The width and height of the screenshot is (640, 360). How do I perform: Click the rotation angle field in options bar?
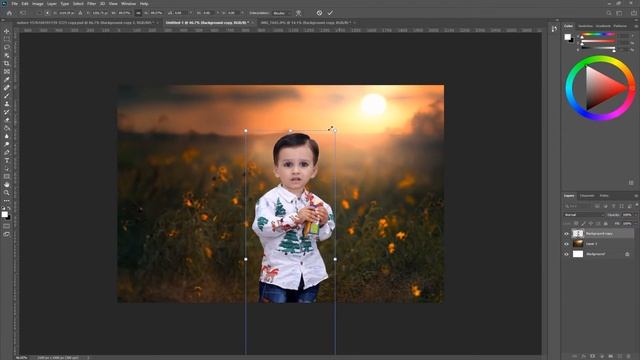(180, 13)
